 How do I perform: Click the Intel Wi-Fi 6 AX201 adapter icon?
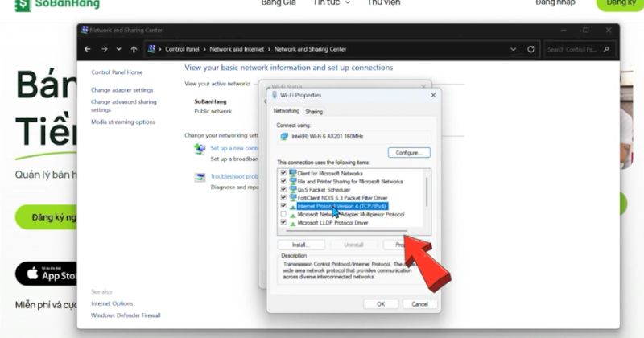coord(284,137)
